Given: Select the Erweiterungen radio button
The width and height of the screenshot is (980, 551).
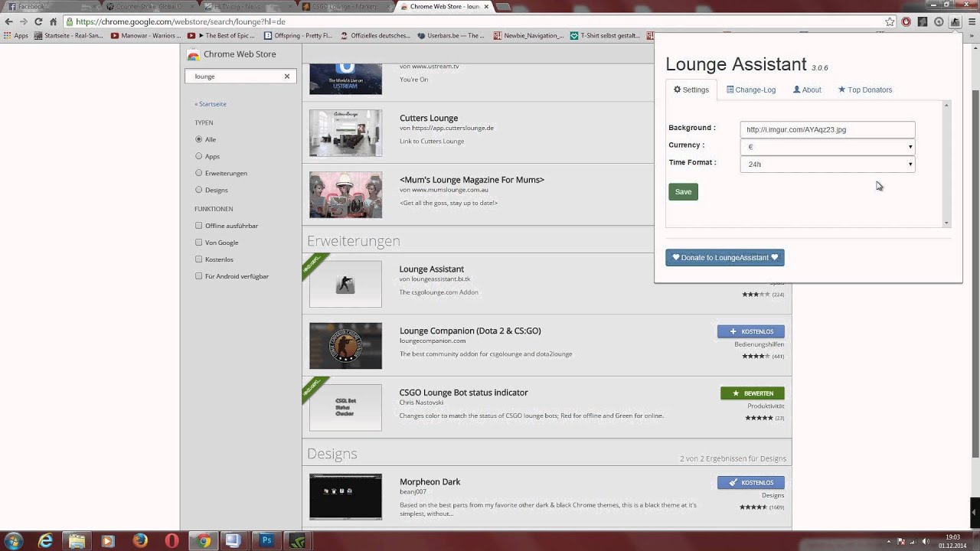Looking at the screenshot, I should 198,173.
